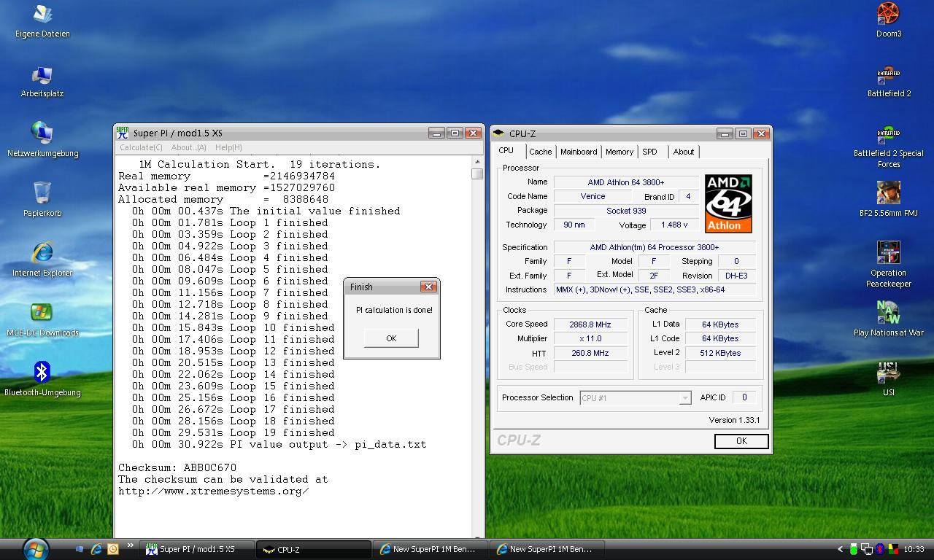Click the Revision field DH-E3
This screenshot has height=560, width=934.
click(736, 276)
